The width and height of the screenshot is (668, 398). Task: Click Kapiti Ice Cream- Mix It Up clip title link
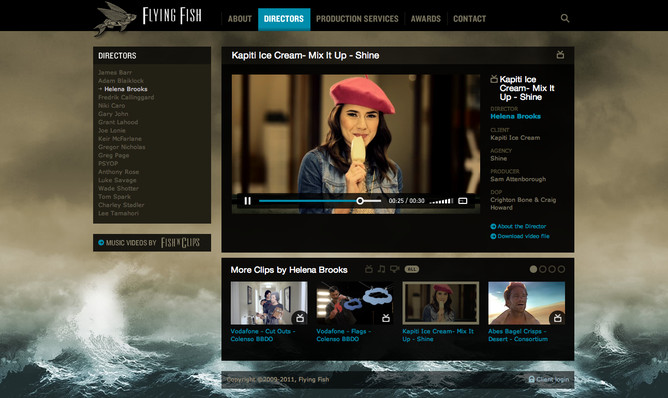tap(438, 335)
